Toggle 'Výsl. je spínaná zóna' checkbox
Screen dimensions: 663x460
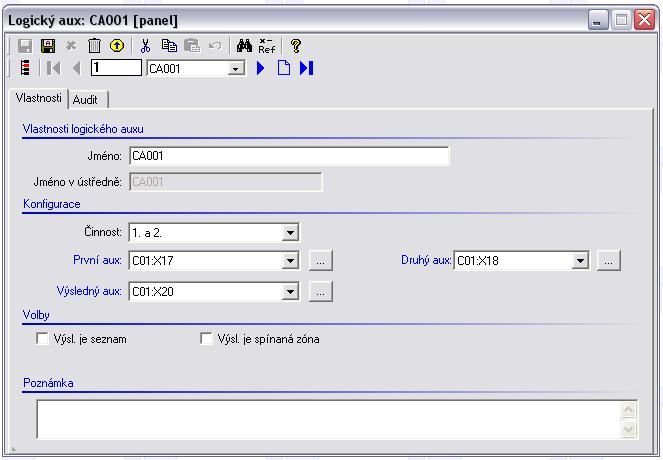point(206,339)
